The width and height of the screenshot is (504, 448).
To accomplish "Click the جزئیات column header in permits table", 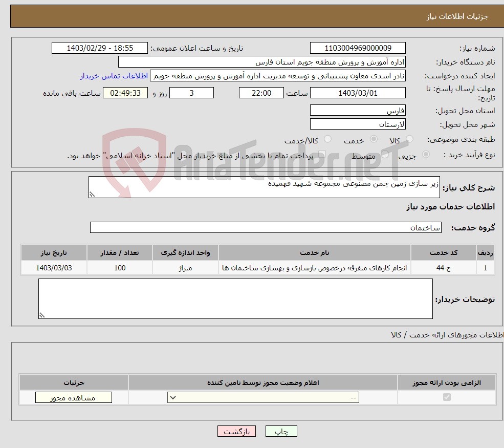I will 74,382.
